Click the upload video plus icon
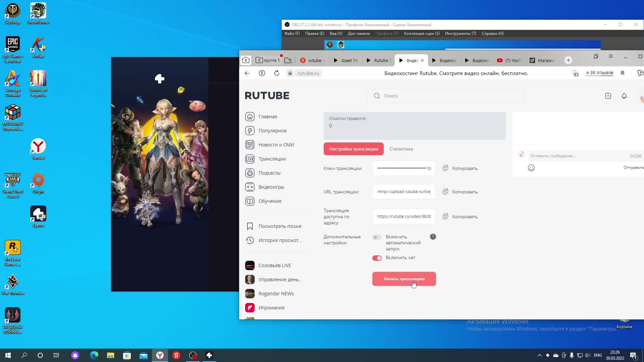 coord(608,96)
